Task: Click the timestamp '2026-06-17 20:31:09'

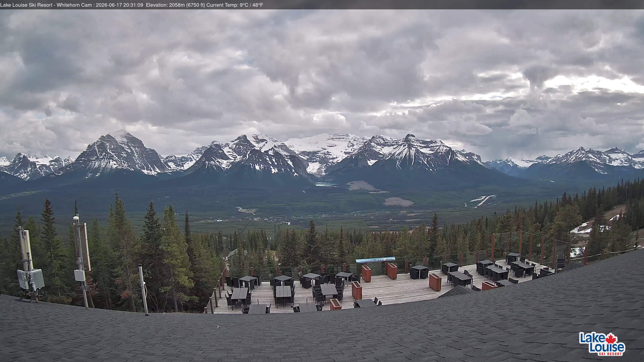Action: pos(120,5)
